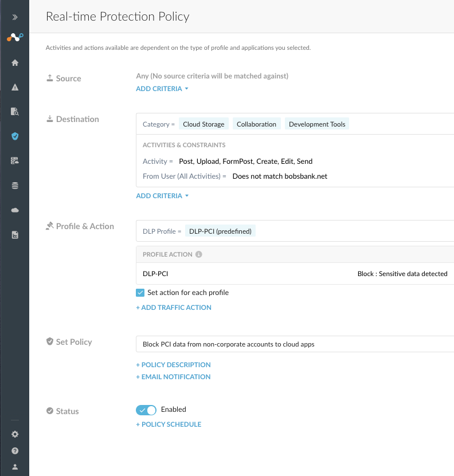Screen dimensions: 454x476
Task: Open the reports chart icon in sidebar
Action: click(15, 235)
